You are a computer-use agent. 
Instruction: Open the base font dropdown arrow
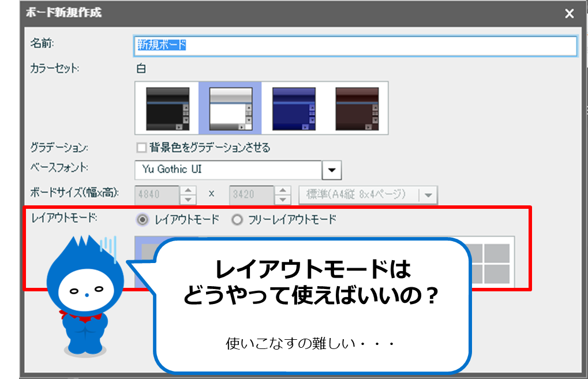click(x=332, y=170)
